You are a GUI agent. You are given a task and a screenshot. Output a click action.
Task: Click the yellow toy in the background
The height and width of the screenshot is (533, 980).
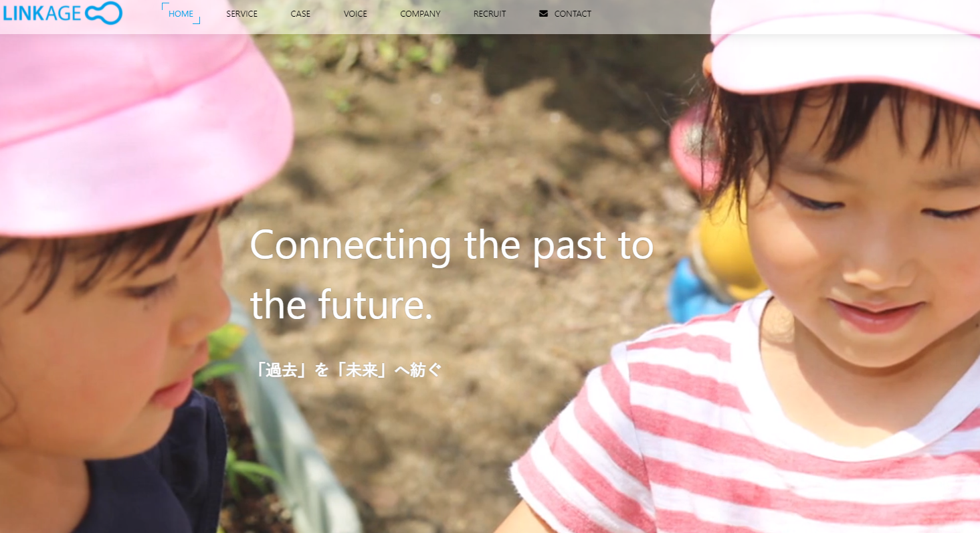click(x=726, y=247)
